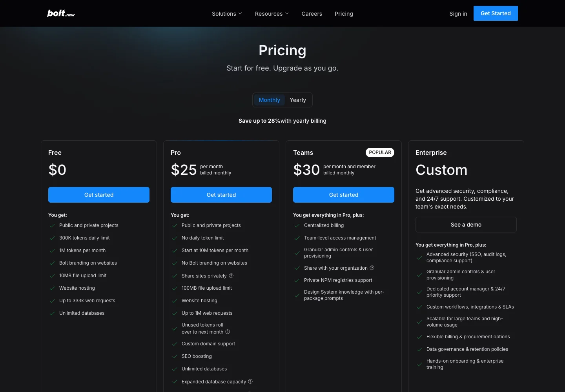This screenshot has width=565, height=392.
Task: Click 'Start for free. Upgrade as you go.'
Action: (x=282, y=68)
